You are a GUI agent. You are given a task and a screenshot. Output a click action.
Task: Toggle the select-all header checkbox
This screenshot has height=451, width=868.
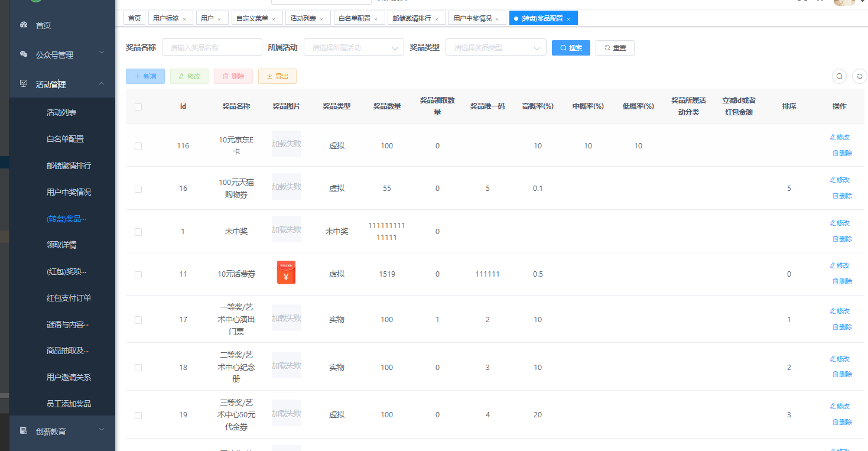138,107
